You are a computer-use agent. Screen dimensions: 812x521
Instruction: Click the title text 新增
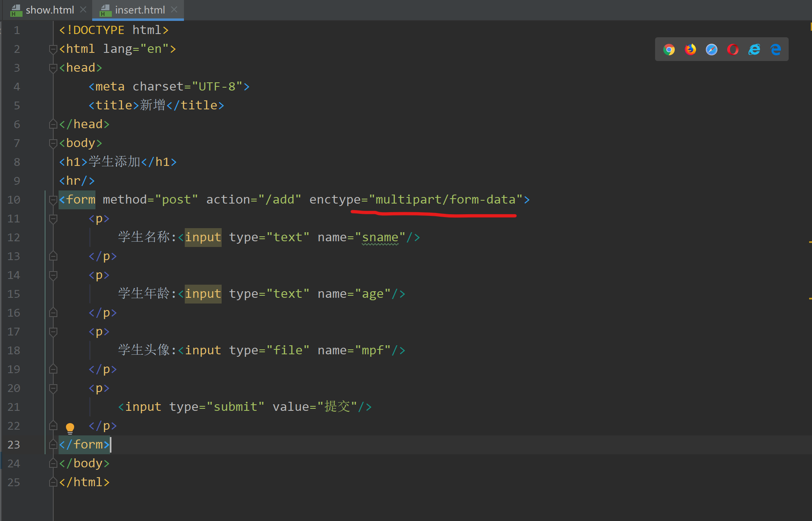click(x=152, y=105)
